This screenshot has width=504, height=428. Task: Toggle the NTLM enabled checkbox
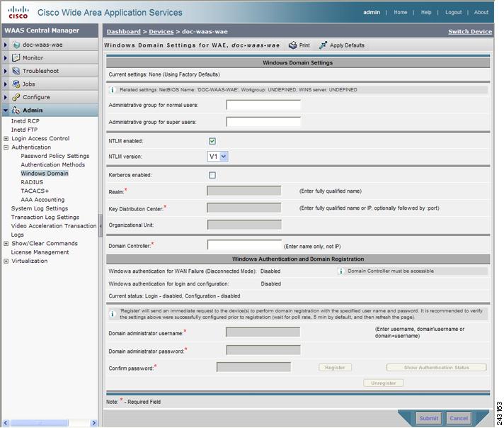click(x=212, y=141)
